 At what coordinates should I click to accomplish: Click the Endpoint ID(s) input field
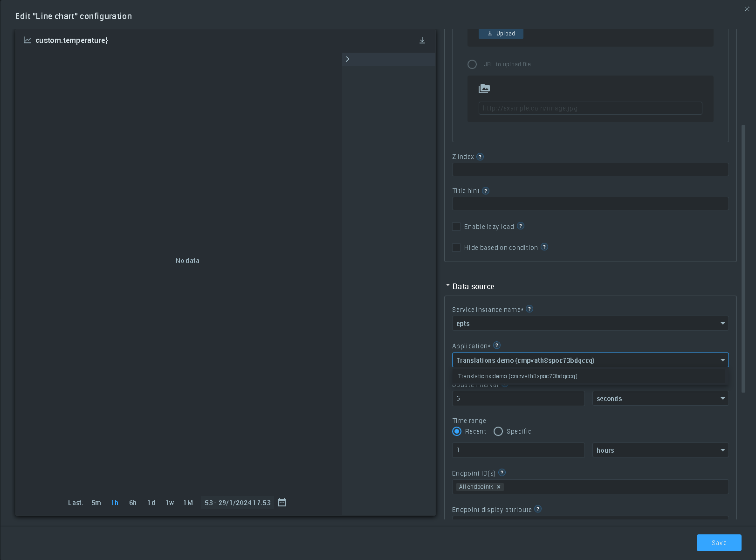pyautogui.click(x=590, y=487)
